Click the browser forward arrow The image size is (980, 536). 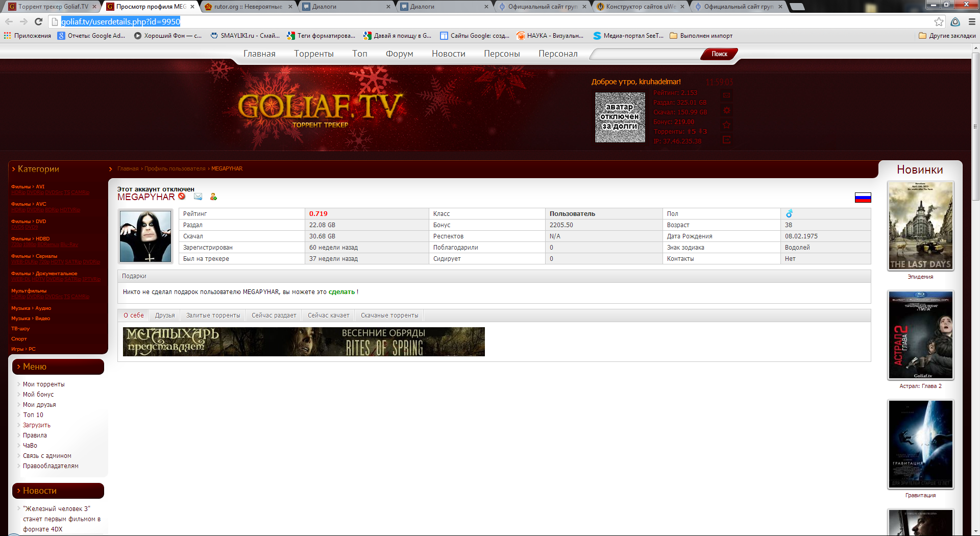23,21
